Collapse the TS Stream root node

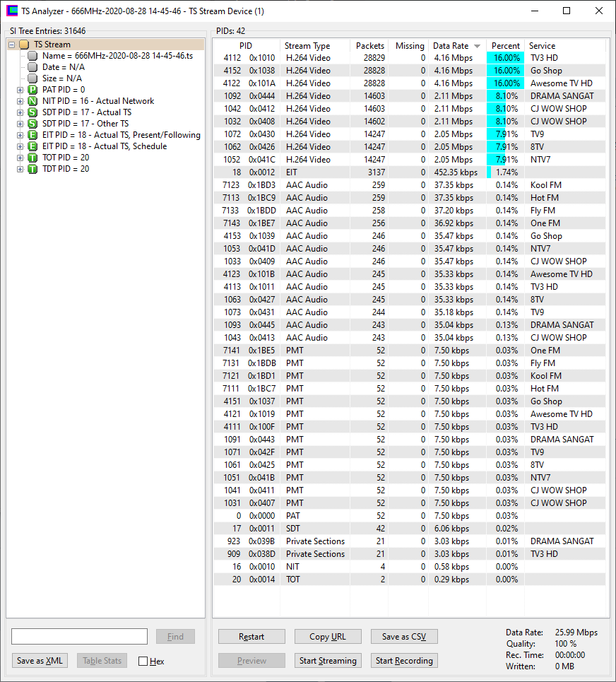pyautogui.click(x=12, y=45)
